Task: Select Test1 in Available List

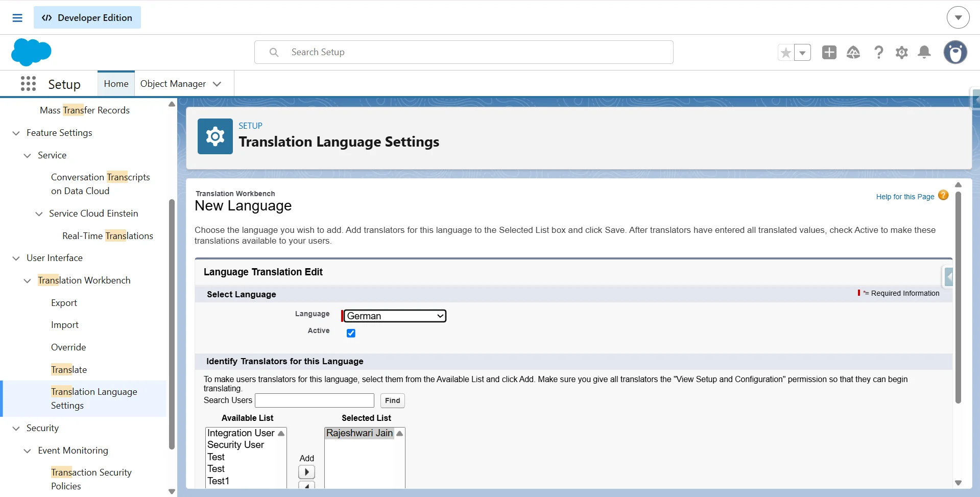Action: coord(218,481)
